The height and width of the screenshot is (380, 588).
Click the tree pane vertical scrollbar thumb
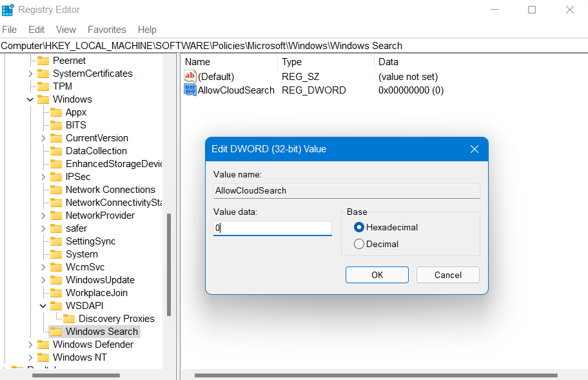(x=170, y=265)
